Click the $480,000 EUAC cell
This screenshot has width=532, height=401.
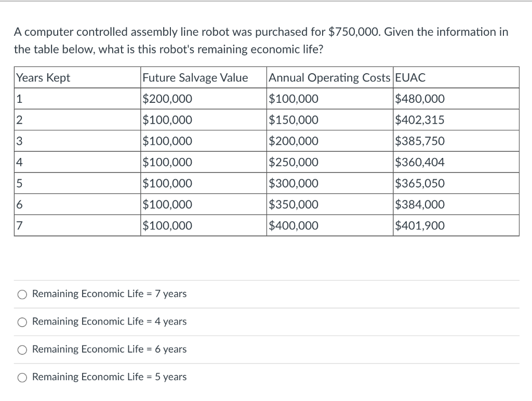(456, 99)
